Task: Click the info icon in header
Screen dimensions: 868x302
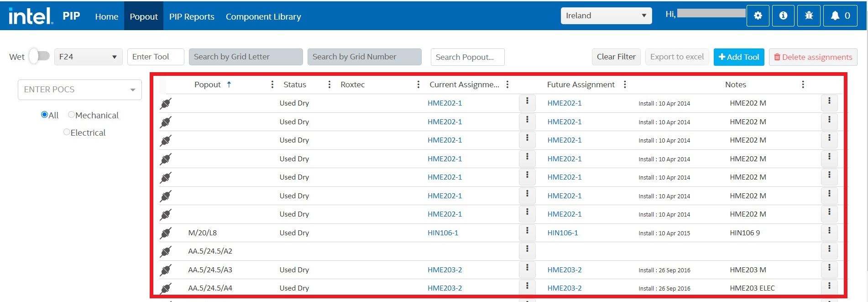Action: (x=783, y=16)
